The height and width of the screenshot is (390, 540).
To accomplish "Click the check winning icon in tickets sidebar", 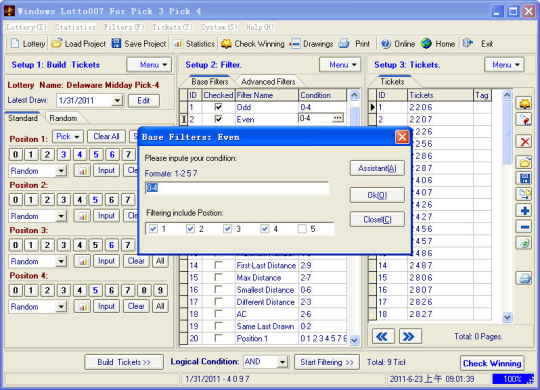I will pos(525,103).
